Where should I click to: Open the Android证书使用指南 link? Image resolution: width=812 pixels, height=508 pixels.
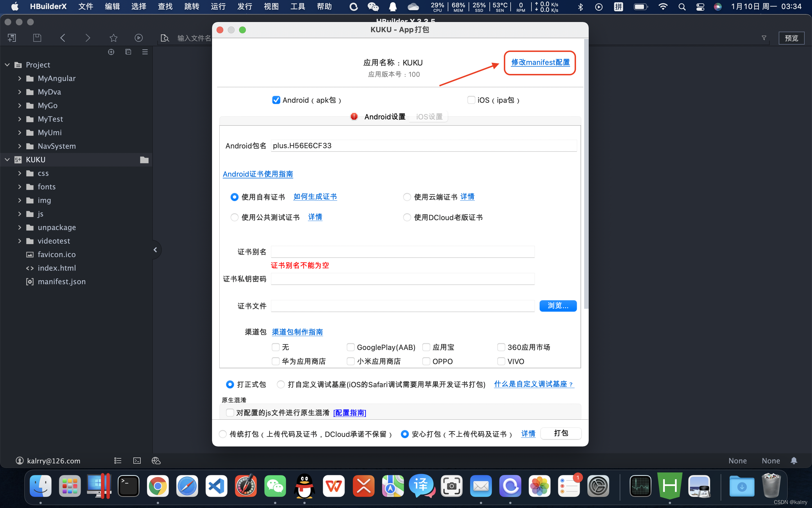pos(258,174)
